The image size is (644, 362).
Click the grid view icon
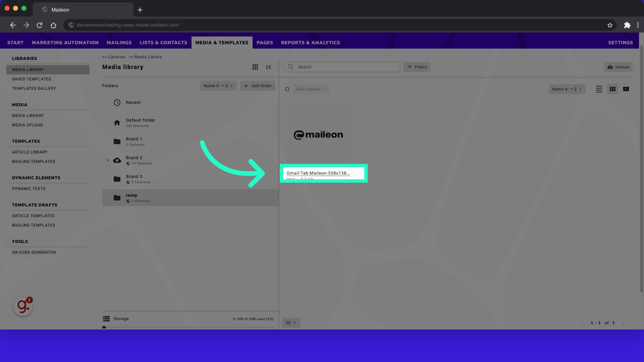pos(612,89)
